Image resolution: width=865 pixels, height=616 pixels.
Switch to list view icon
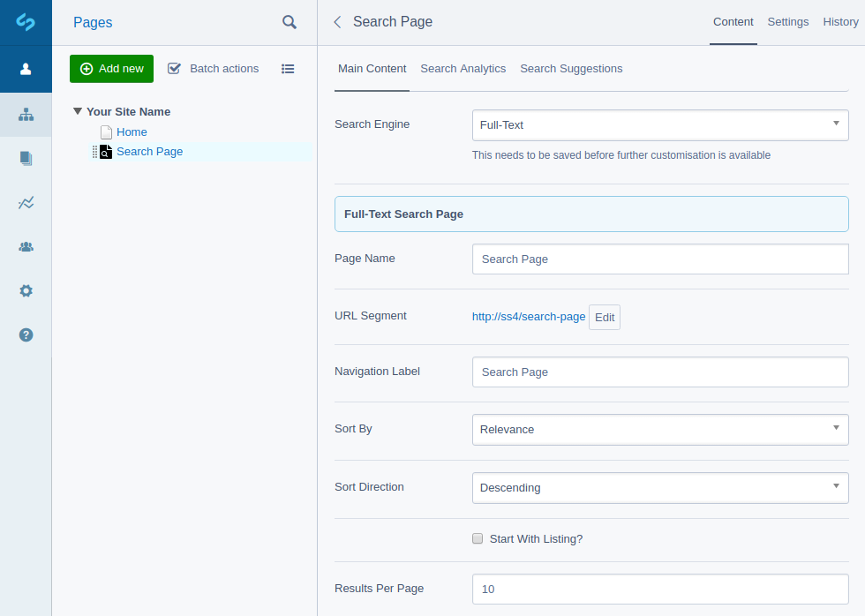[288, 69]
